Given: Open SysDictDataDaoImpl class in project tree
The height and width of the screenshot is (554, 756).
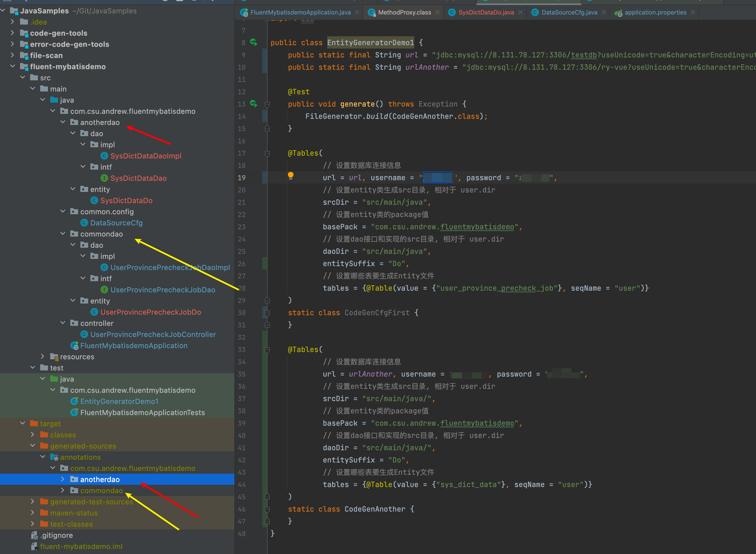Looking at the screenshot, I should (146, 156).
